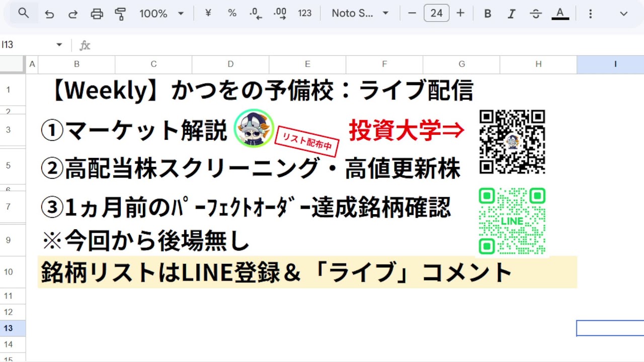Viewport: 644px width, 362px height.
Task: Increase decimal places
Action: [x=280, y=14]
